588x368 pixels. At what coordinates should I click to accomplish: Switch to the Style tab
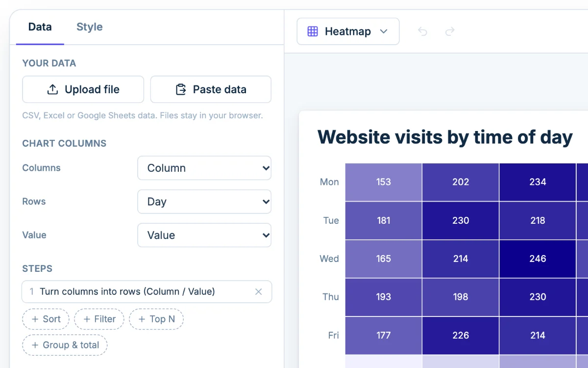coord(90,27)
